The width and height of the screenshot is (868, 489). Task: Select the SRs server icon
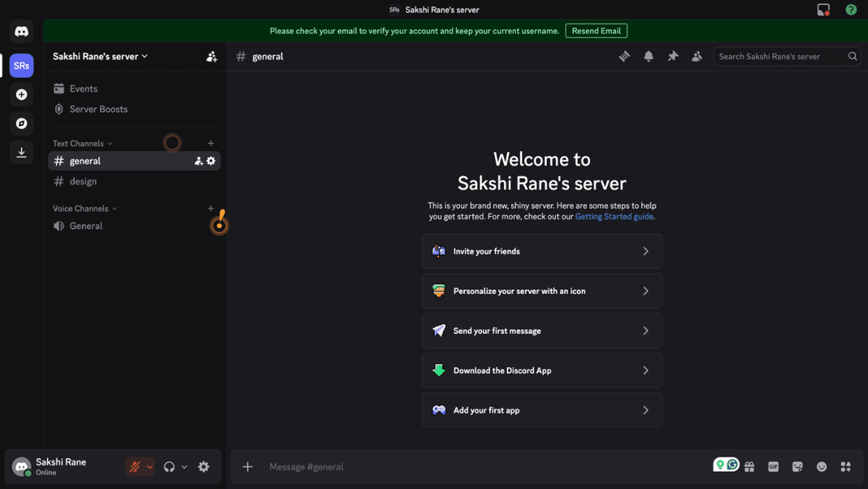tap(22, 65)
